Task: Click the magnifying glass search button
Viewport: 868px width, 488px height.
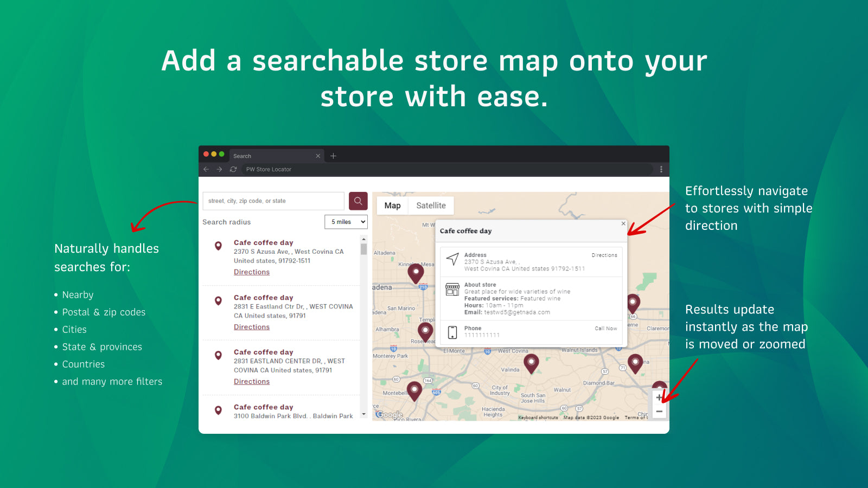Action: click(x=358, y=201)
